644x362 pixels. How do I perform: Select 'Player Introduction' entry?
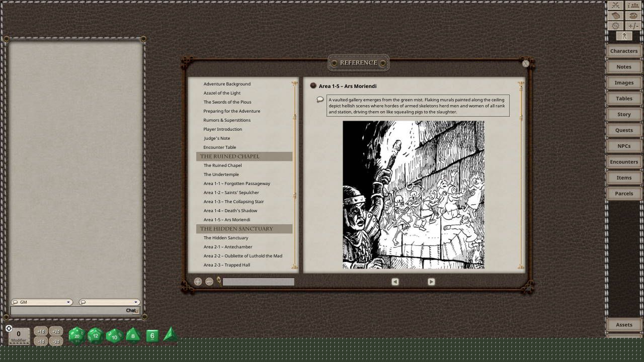[223, 129]
